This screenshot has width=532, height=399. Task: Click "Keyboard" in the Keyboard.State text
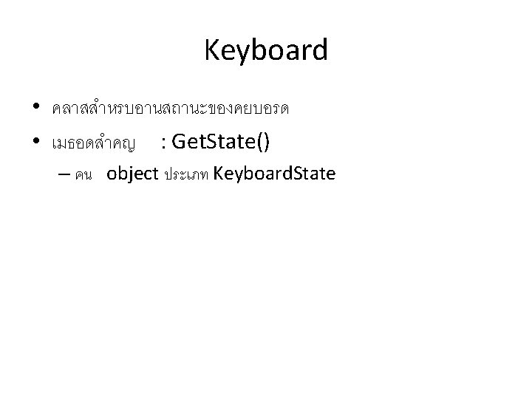coord(250,174)
